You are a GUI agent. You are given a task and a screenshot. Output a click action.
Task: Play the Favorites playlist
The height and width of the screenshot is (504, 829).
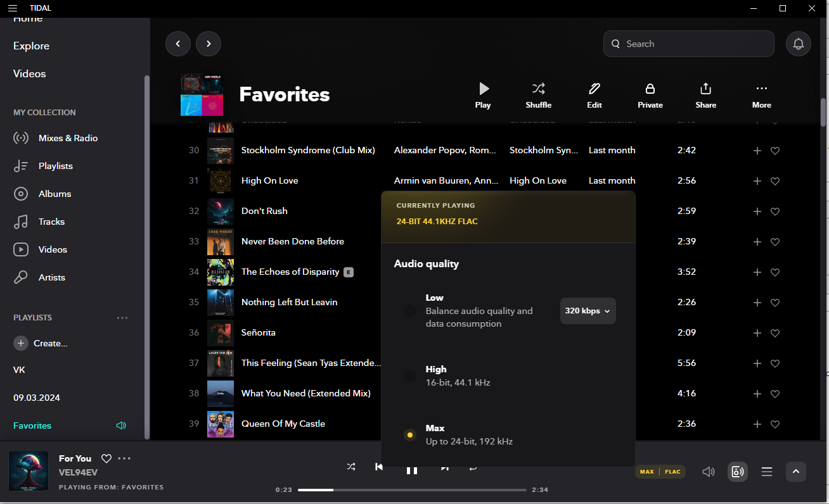483,95
